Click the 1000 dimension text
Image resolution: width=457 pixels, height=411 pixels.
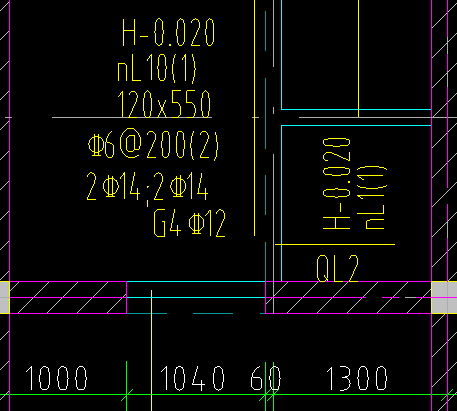click(x=56, y=378)
